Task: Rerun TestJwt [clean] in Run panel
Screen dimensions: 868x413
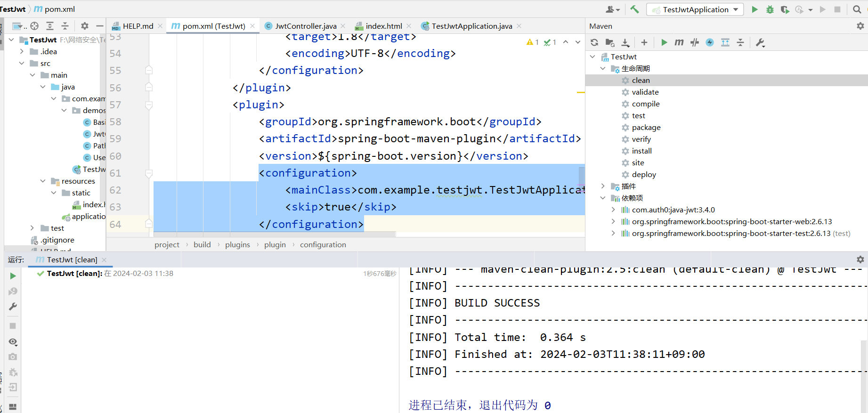Action: (x=13, y=276)
